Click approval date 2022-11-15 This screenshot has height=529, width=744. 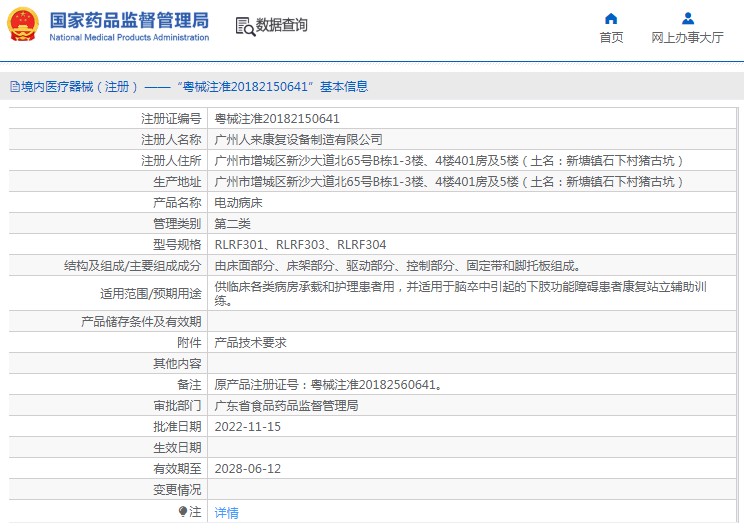(248, 427)
